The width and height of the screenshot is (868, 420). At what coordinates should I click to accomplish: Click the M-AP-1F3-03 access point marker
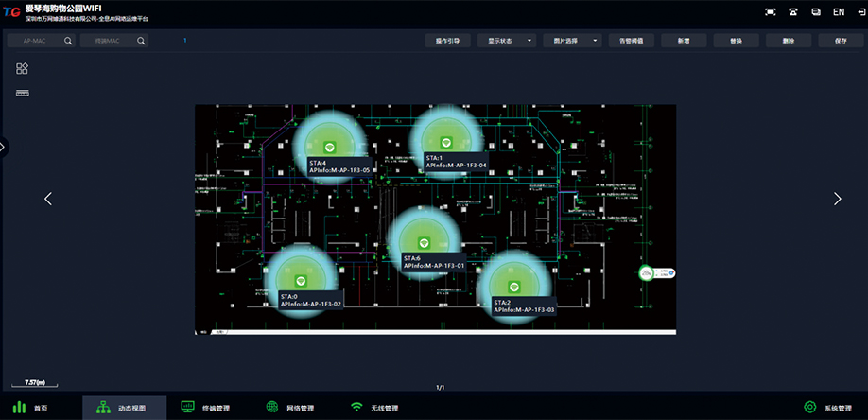coord(513,287)
